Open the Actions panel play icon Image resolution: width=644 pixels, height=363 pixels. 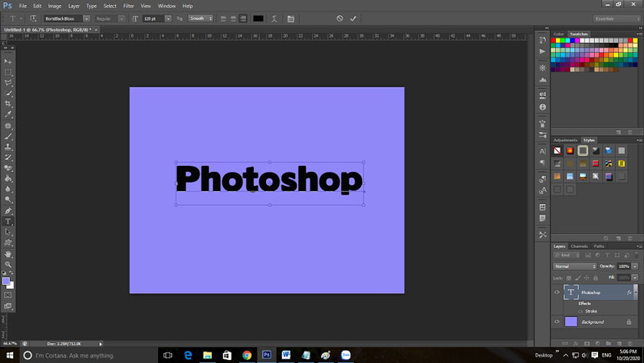(543, 51)
